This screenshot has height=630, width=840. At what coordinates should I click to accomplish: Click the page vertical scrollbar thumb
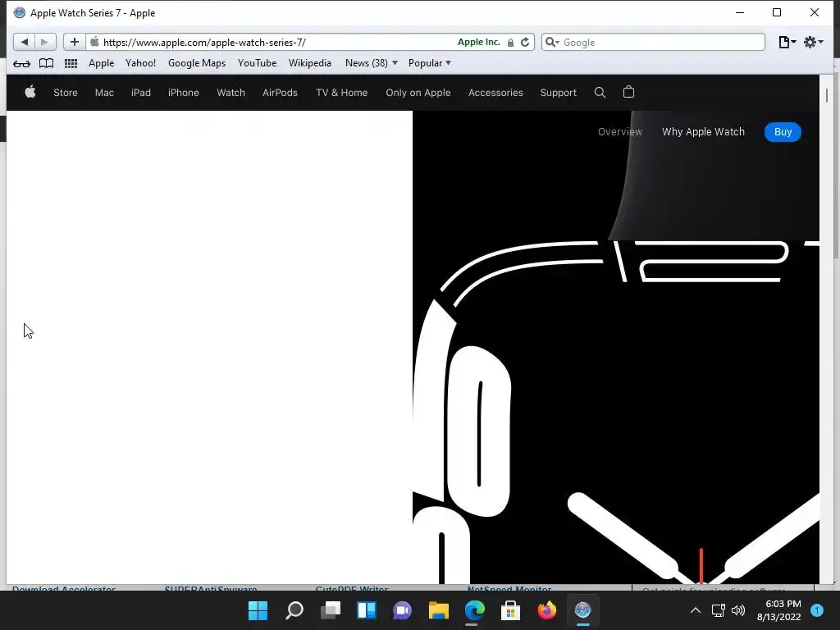coord(827,95)
